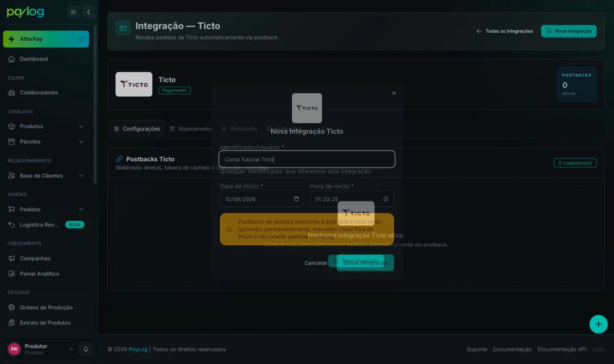Expand the Produtos submenu chevron

(x=81, y=126)
